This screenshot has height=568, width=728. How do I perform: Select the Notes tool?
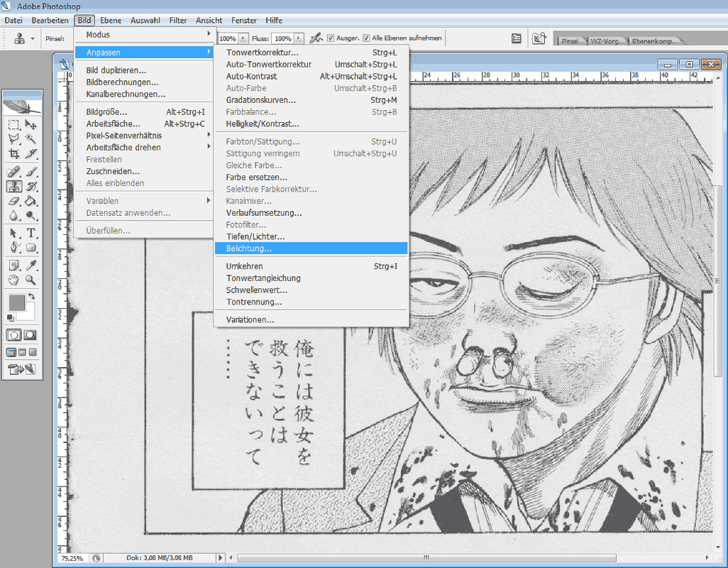[x=14, y=266]
